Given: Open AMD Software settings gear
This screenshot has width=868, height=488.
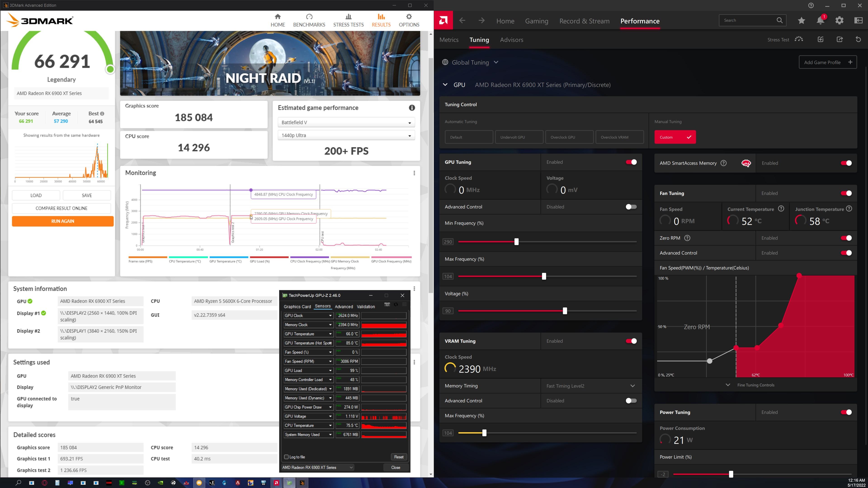Looking at the screenshot, I should [x=839, y=21].
